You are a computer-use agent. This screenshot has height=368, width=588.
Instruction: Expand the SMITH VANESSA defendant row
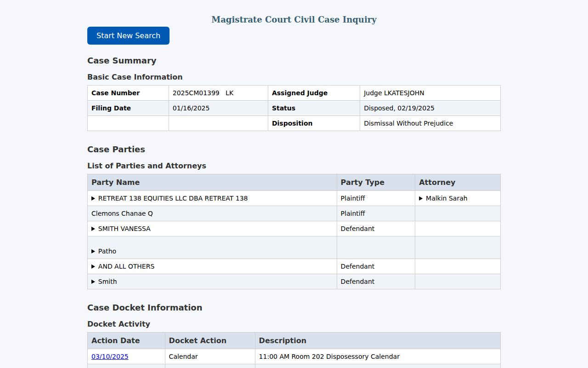point(121,229)
